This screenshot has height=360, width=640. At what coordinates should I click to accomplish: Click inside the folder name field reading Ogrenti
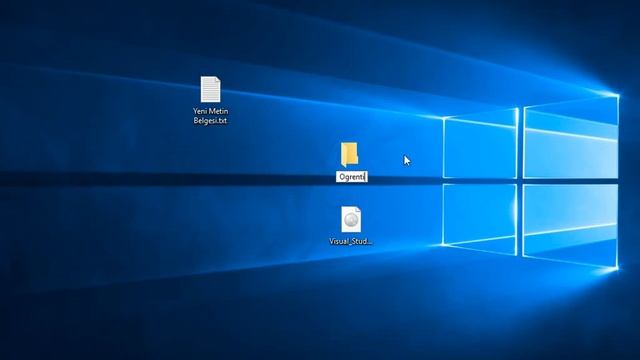click(352, 177)
